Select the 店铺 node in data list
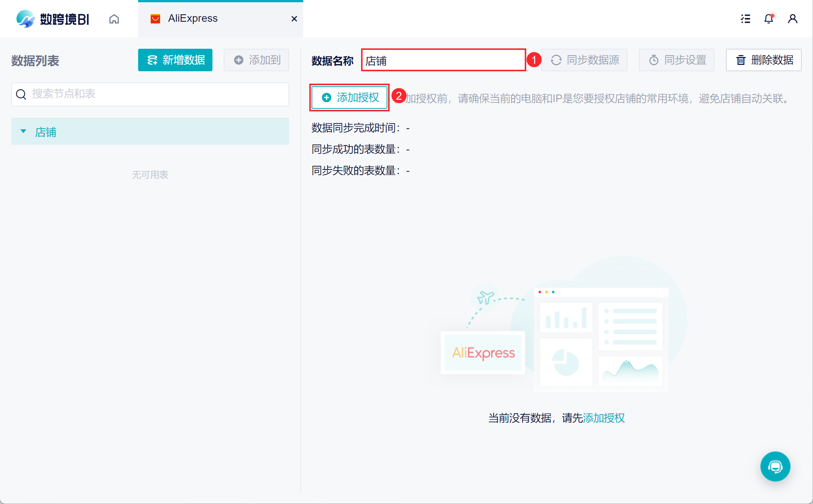Screen dimensions: 813x504 [150, 131]
